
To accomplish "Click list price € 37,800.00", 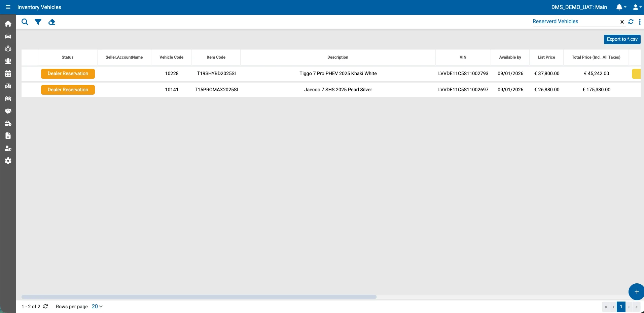I will coord(547,73).
